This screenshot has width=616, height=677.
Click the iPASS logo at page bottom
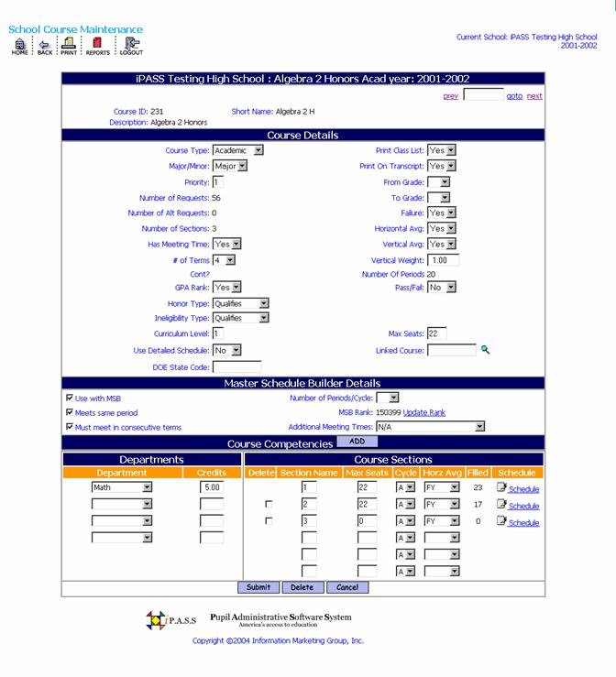point(170,620)
